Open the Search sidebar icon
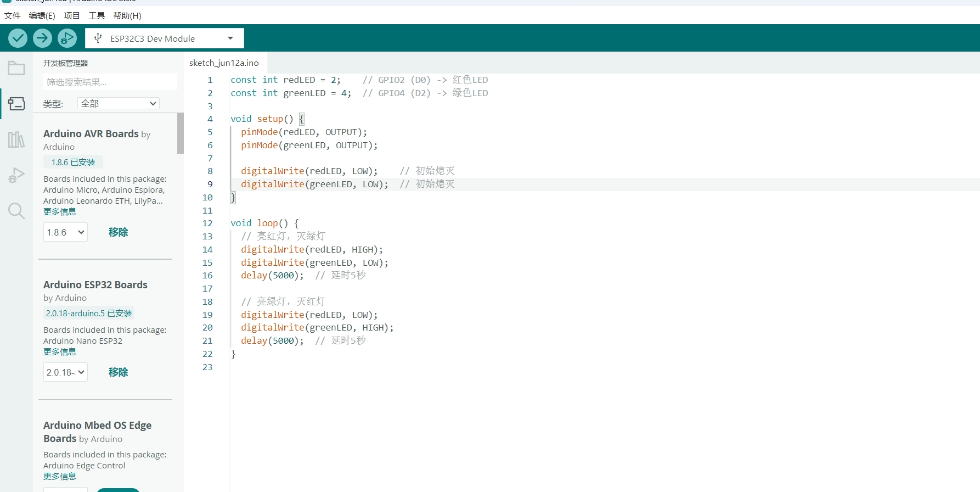Image resolution: width=980 pixels, height=492 pixels. 16,211
